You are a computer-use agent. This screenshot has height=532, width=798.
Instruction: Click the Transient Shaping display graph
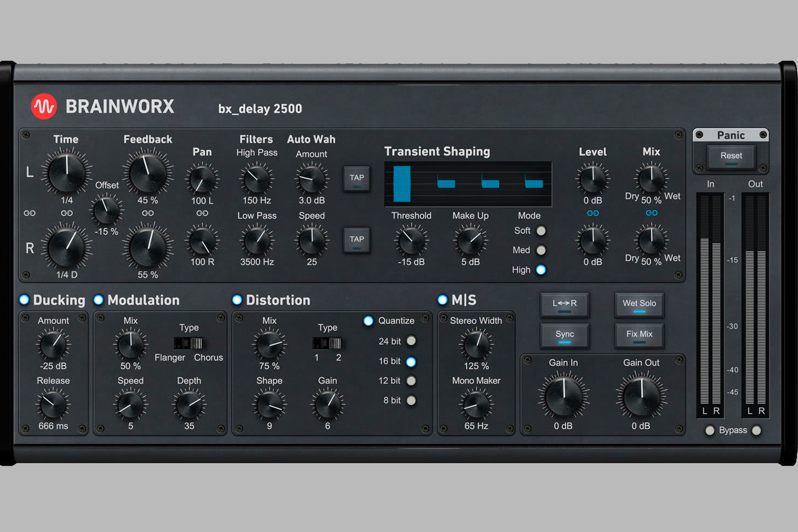tap(468, 184)
